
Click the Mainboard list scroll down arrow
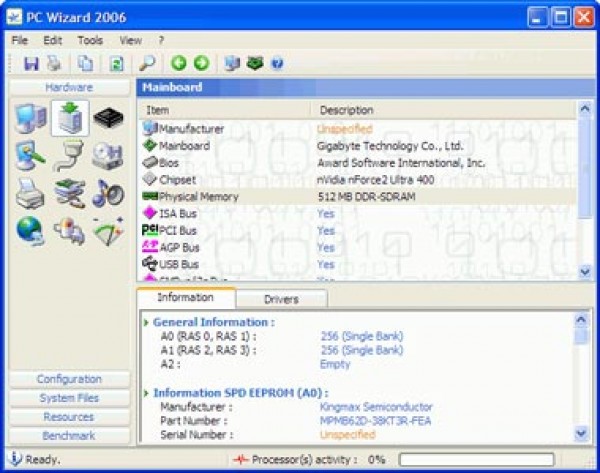585,272
